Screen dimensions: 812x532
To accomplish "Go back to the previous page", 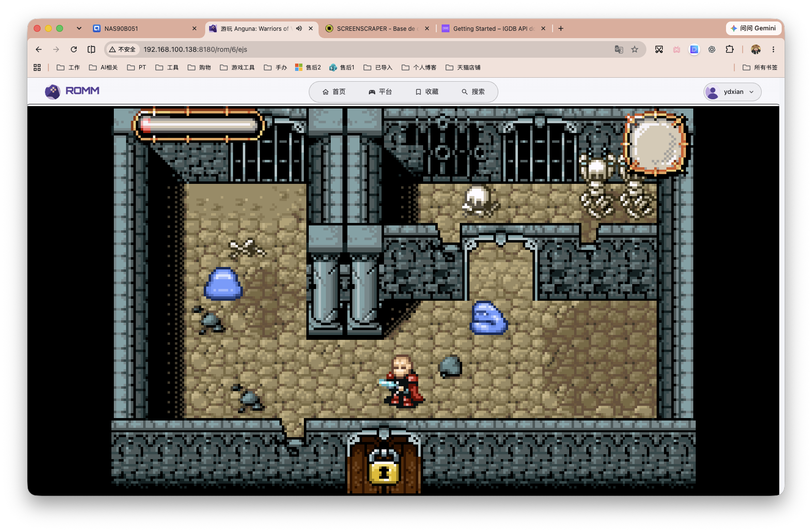I will click(39, 49).
